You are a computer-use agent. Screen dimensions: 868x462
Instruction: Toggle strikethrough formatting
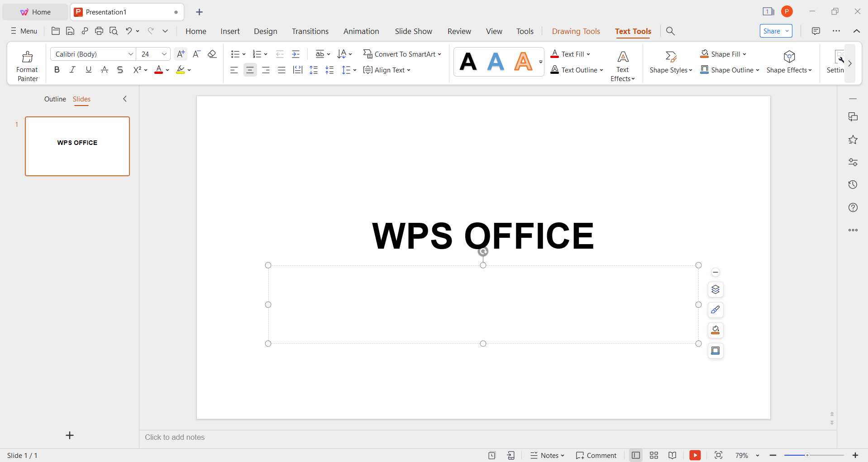pyautogui.click(x=119, y=70)
